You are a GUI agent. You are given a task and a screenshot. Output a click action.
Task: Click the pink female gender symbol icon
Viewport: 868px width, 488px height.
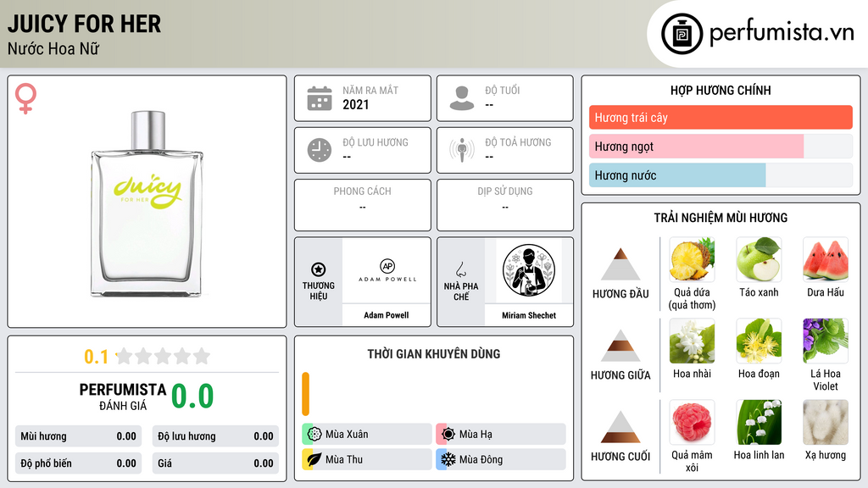click(x=25, y=98)
